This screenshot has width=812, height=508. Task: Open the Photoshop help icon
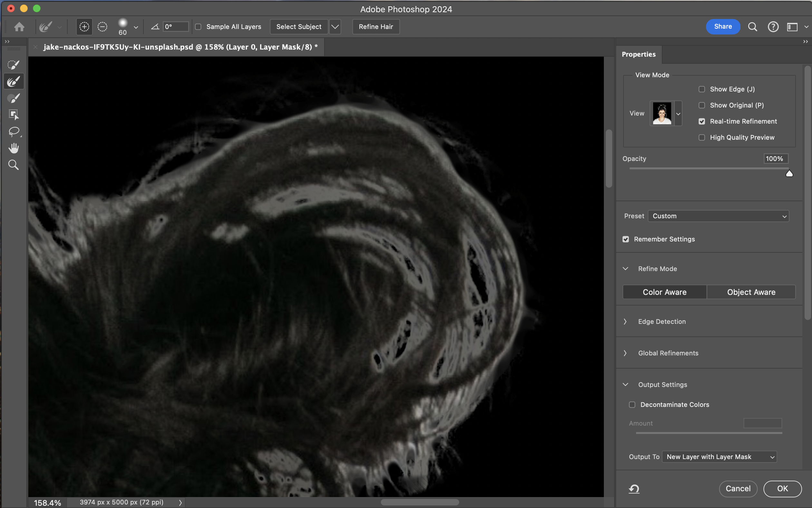[x=773, y=26]
